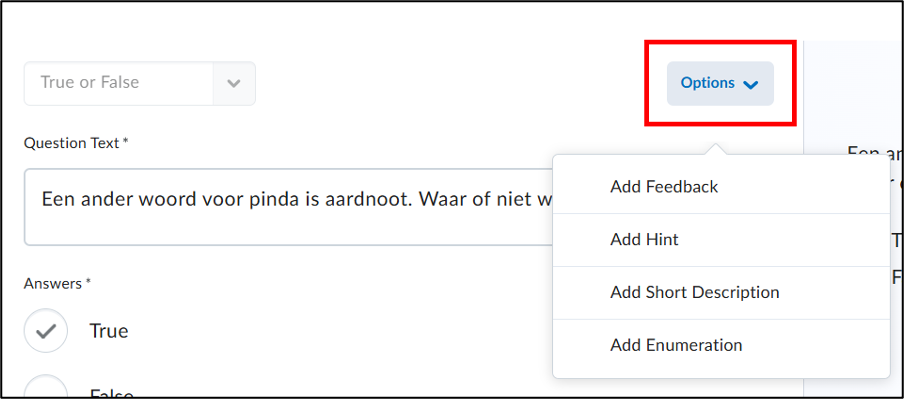Click the chevron arrow on Options button
The image size is (904, 400).
(x=751, y=84)
